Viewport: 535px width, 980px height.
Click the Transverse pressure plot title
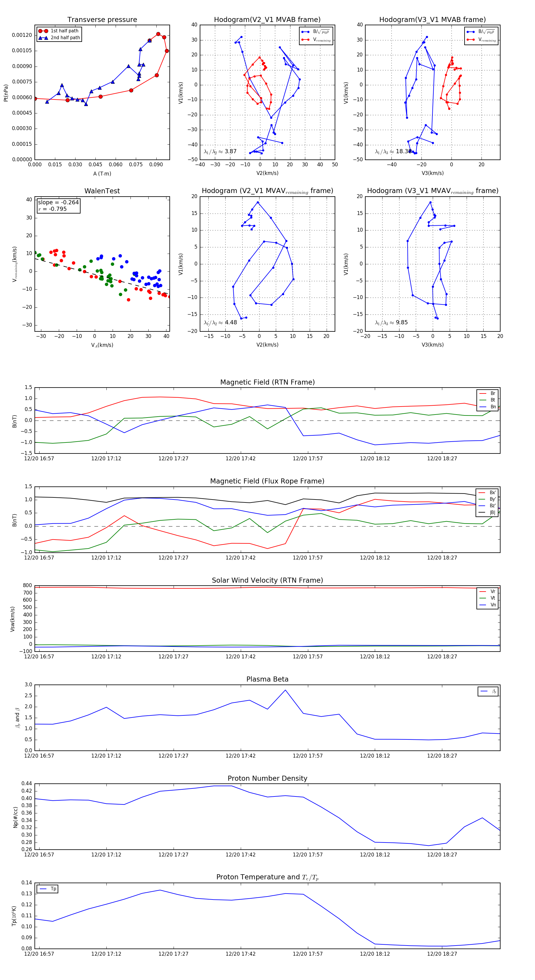click(102, 20)
